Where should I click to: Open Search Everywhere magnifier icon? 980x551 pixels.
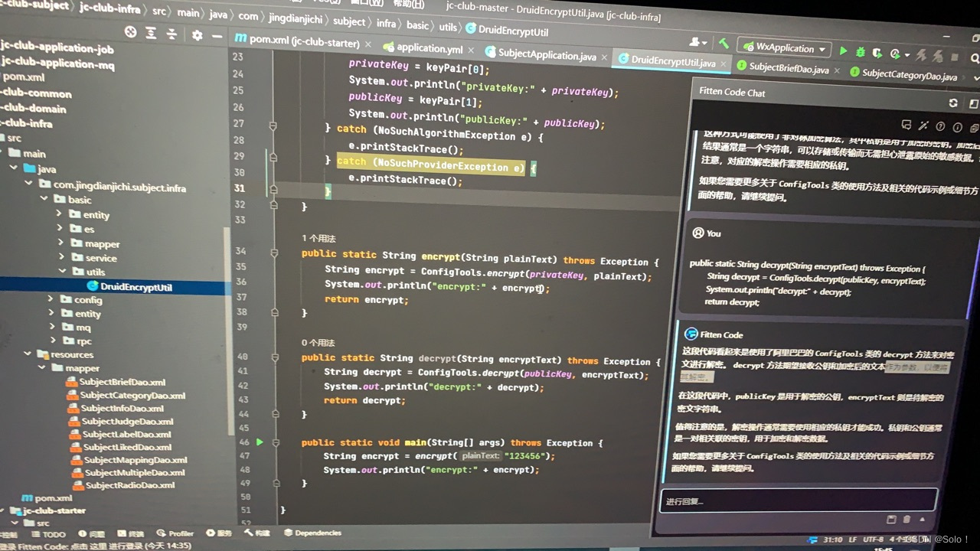[x=975, y=58]
